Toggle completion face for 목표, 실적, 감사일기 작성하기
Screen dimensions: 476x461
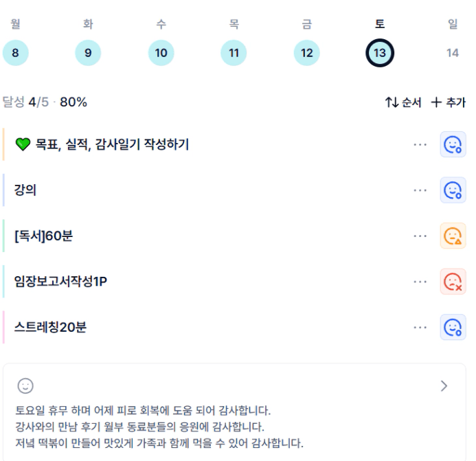(453, 144)
